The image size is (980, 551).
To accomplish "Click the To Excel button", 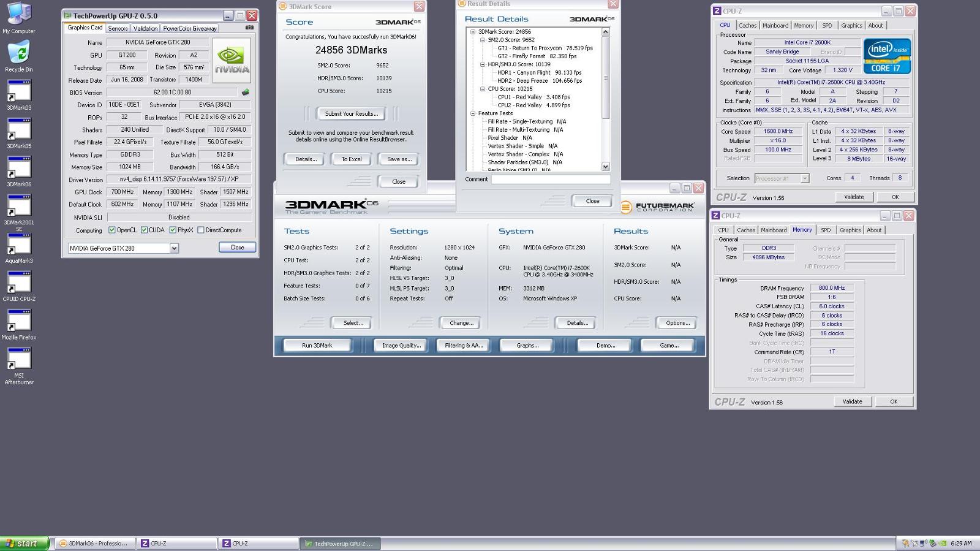I will coord(352,159).
